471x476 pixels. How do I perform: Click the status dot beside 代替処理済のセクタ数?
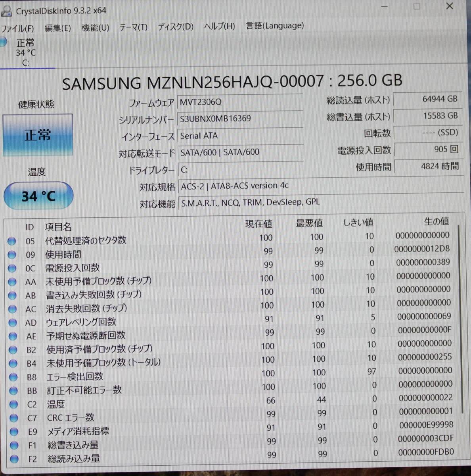12,241
